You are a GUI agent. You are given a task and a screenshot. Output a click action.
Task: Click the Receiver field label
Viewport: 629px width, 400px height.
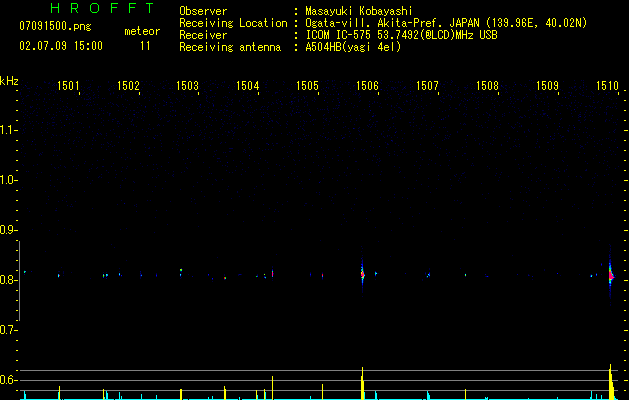[x=203, y=35]
